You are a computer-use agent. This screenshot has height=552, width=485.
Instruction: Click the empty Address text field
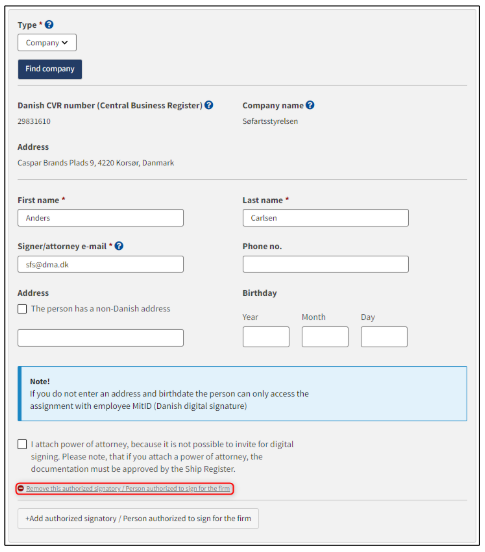(101, 338)
